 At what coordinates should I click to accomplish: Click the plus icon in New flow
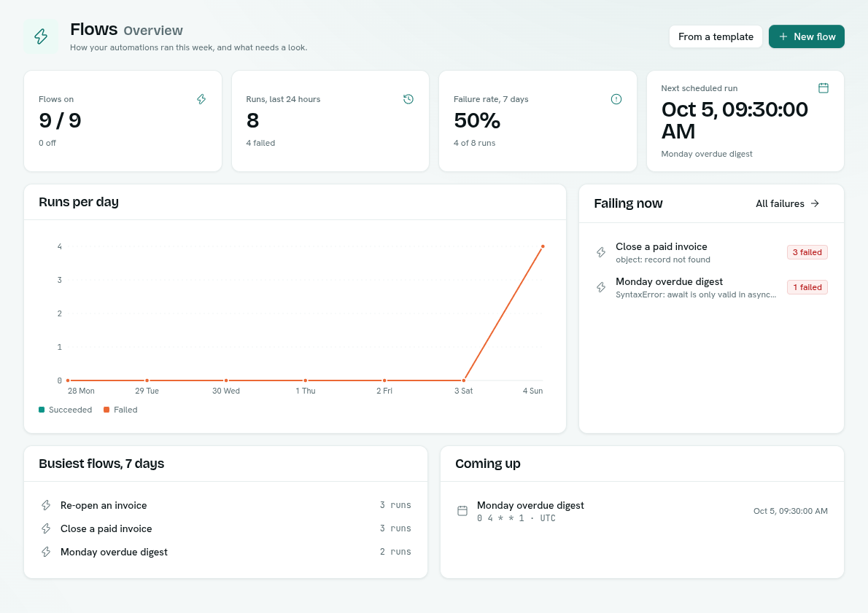783,36
